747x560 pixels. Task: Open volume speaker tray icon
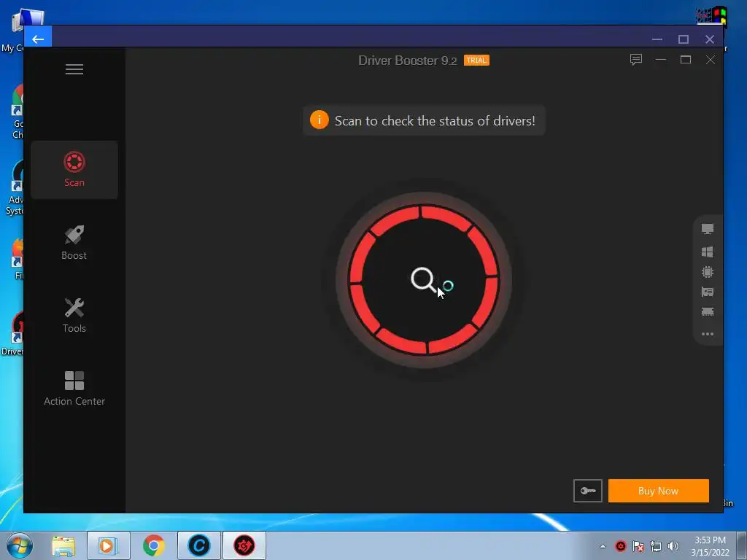pyautogui.click(x=673, y=546)
